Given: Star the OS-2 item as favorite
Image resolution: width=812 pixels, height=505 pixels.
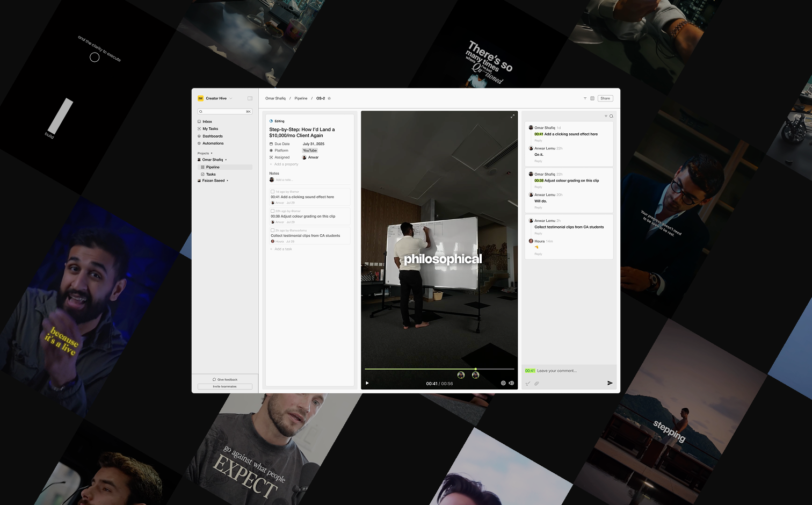Looking at the screenshot, I should tap(329, 98).
